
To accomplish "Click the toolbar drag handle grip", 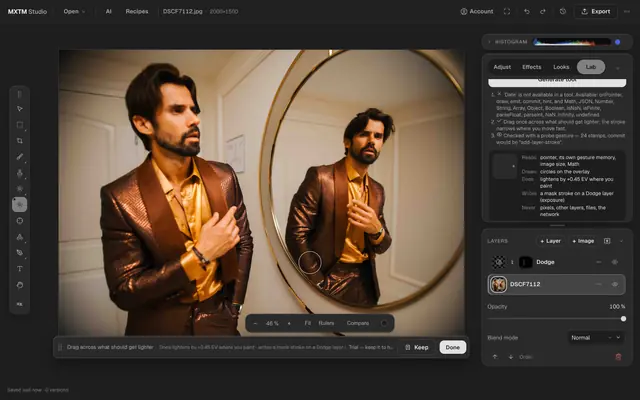I will coord(20,94).
